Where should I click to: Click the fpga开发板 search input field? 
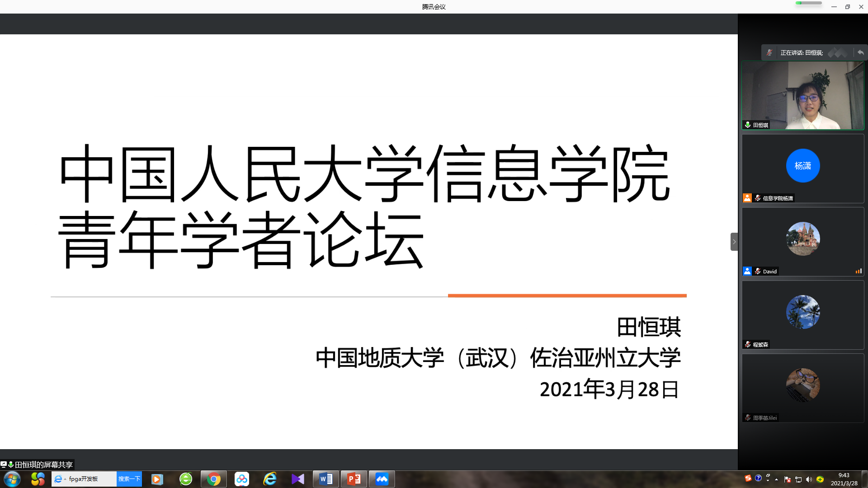point(90,479)
